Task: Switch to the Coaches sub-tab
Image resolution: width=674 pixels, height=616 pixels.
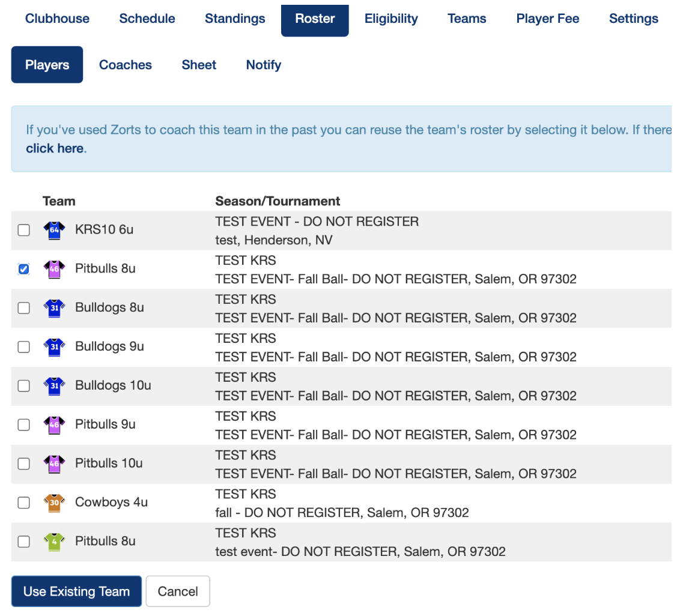Action: [x=126, y=65]
